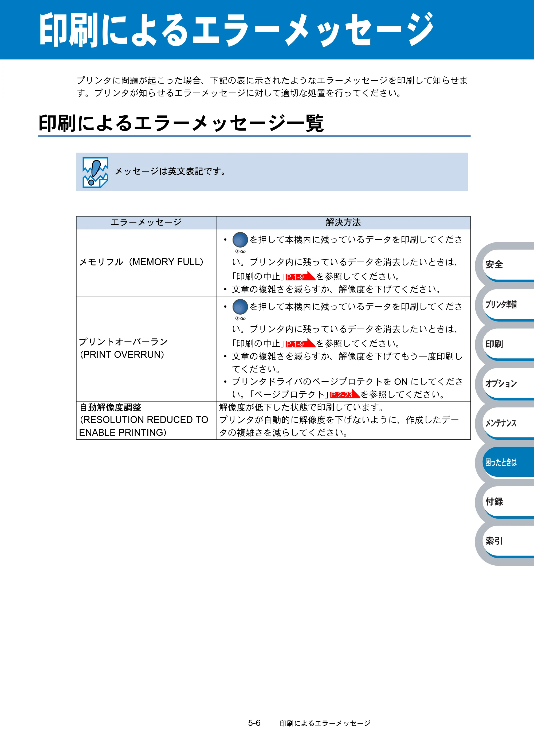Follow P.1-9 link in PRINT OVERRUN row
Image resolution: width=534 pixels, height=756 pixels.
pos(300,343)
